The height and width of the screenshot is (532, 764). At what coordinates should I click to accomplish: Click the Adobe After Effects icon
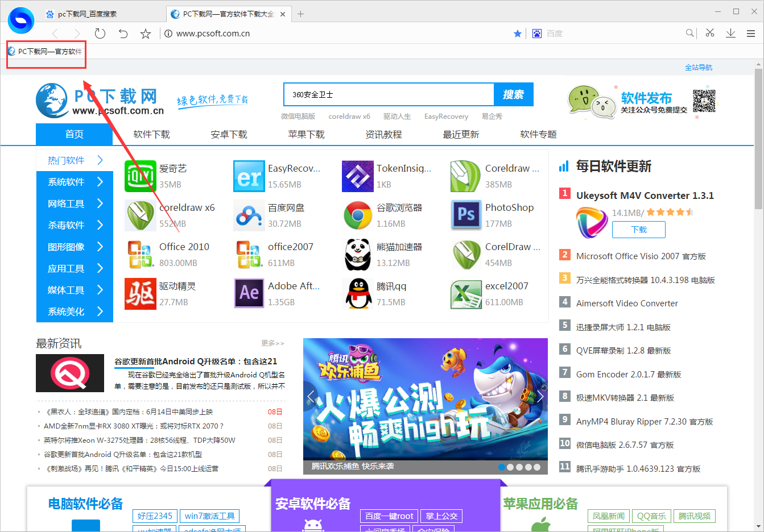(249, 294)
